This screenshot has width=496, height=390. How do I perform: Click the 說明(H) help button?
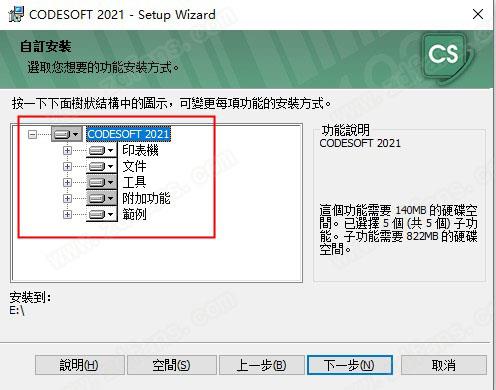tap(80, 365)
